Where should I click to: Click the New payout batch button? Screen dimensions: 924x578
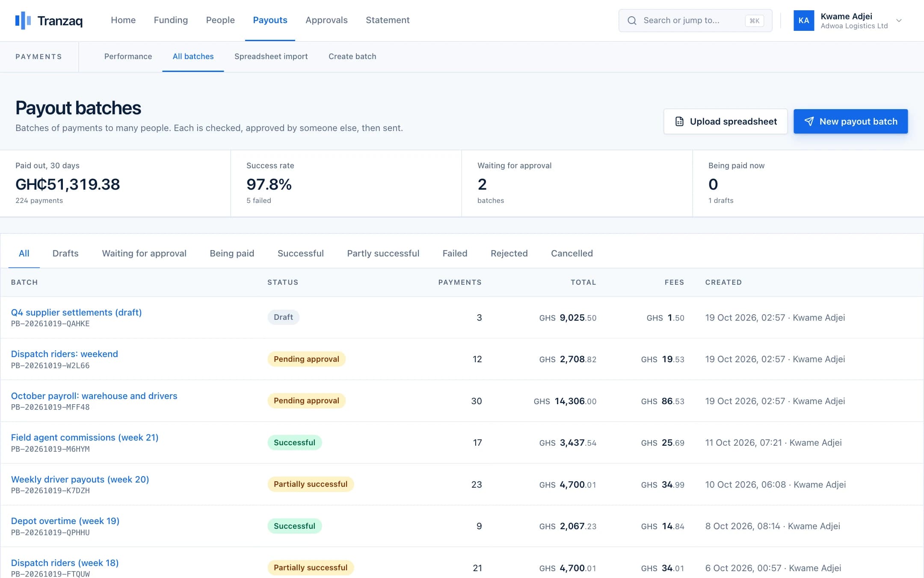[x=850, y=122]
